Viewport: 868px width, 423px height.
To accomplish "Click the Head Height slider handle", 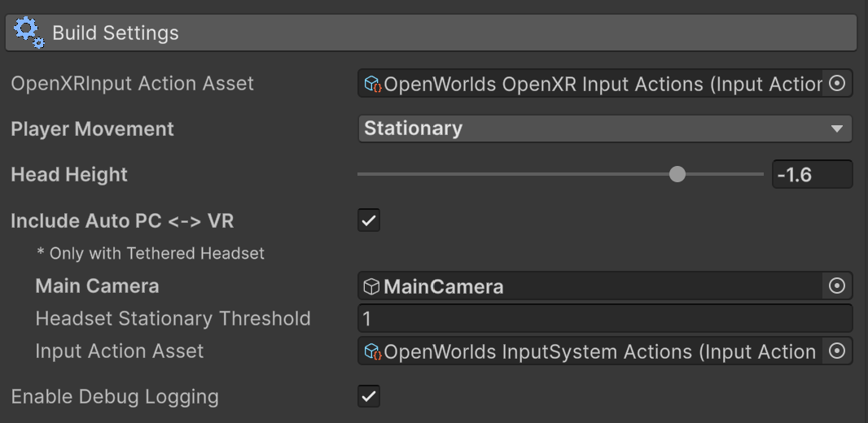I will (677, 174).
